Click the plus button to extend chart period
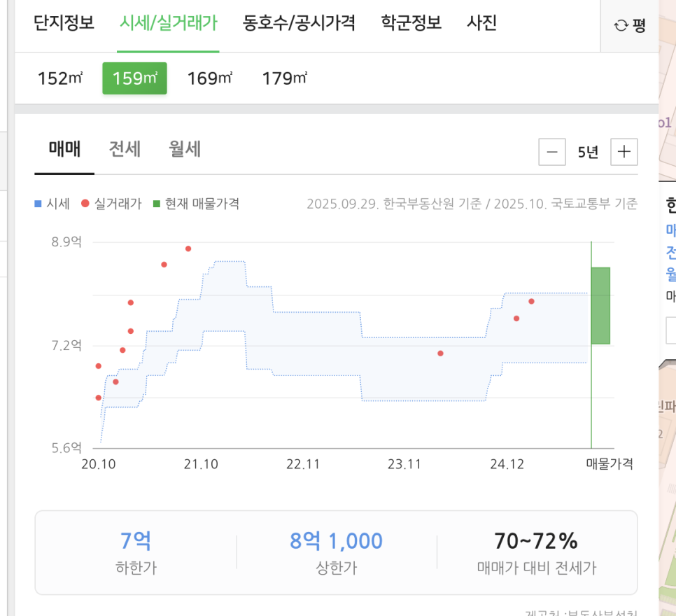676x616 pixels. tap(624, 152)
